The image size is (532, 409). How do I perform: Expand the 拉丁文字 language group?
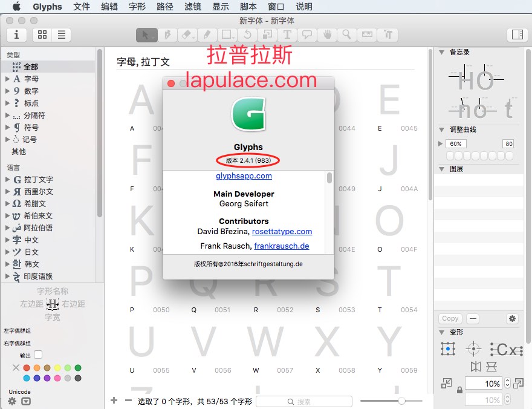coord(7,179)
